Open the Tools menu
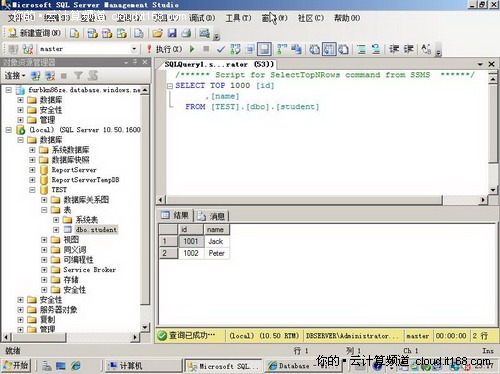The width and height of the screenshot is (500, 374). click(x=238, y=18)
